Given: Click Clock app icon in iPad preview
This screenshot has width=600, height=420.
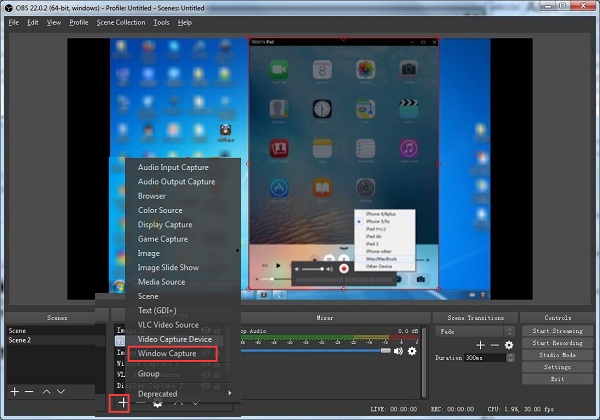Looking at the screenshot, I should coord(322,109).
